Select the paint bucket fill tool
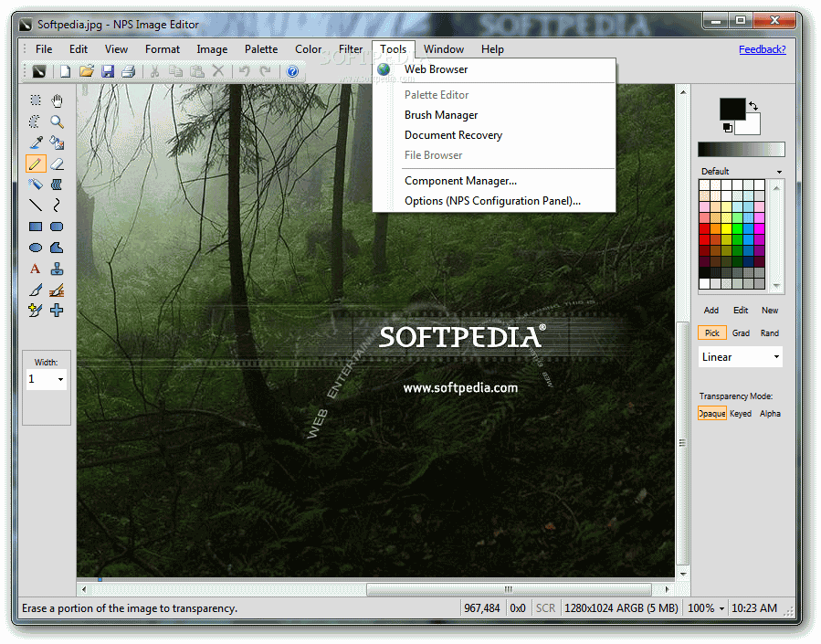 click(57, 143)
